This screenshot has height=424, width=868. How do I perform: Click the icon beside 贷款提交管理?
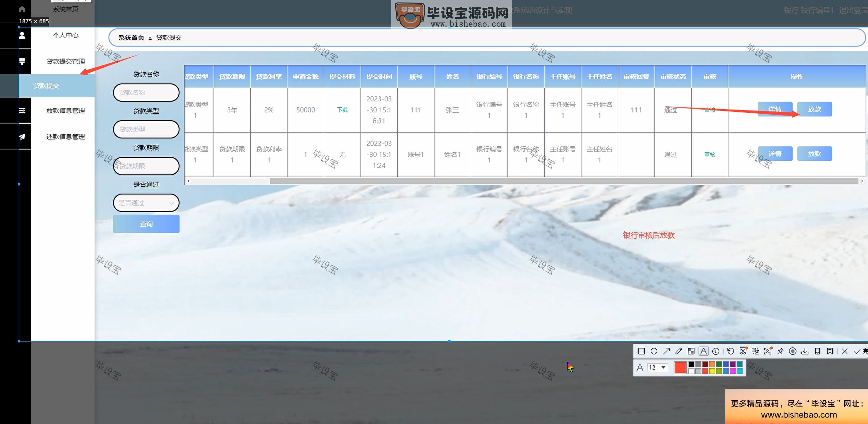(22, 61)
